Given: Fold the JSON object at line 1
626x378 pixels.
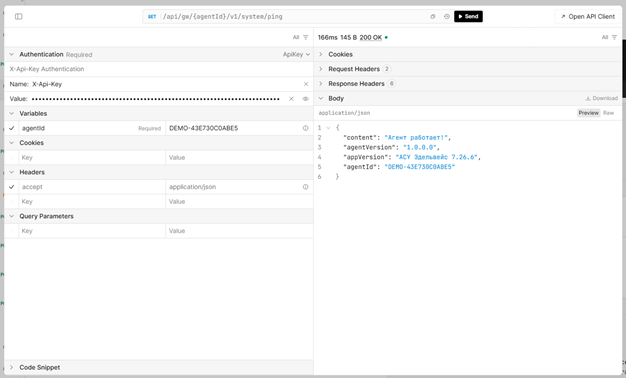Looking at the screenshot, I should [x=328, y=128].
